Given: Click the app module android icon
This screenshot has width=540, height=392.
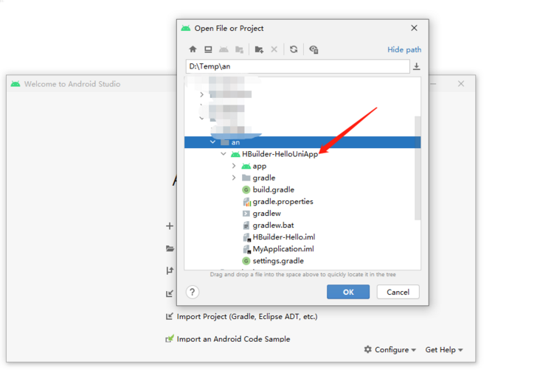Looking at the screenshot, I should tap(246, 166).
